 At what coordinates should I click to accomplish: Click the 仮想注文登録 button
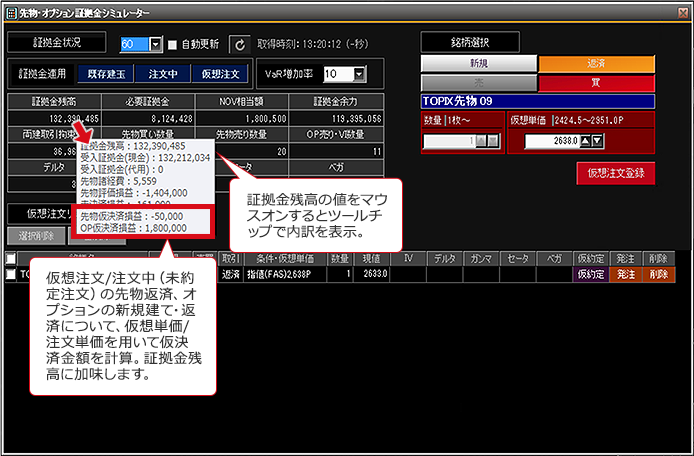616,173
